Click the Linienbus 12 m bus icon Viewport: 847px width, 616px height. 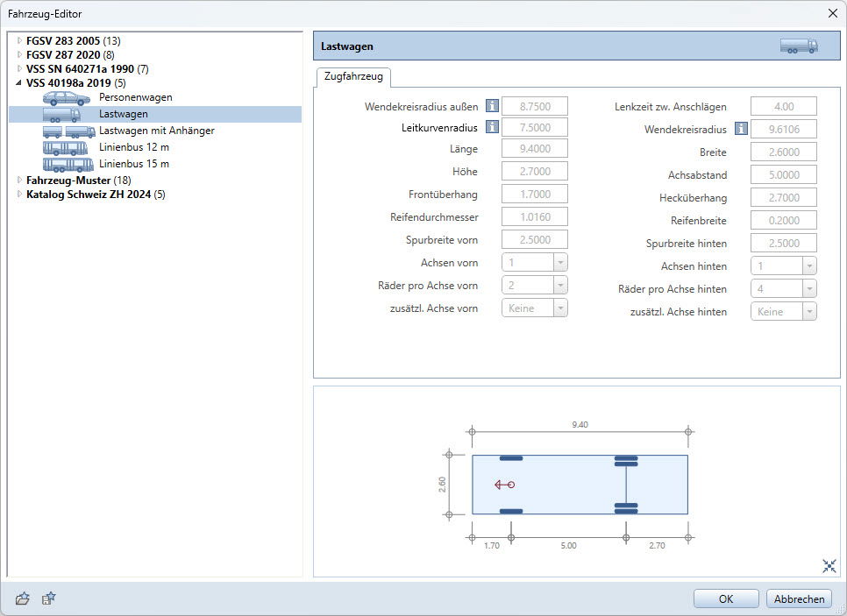[x=66, y=147]
